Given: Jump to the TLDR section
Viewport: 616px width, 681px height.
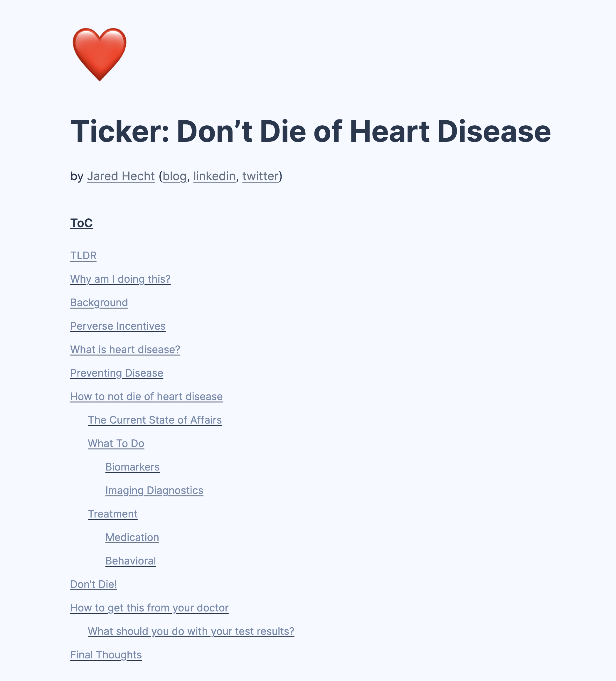Looking at the screenshot, I should click(83, 256).
